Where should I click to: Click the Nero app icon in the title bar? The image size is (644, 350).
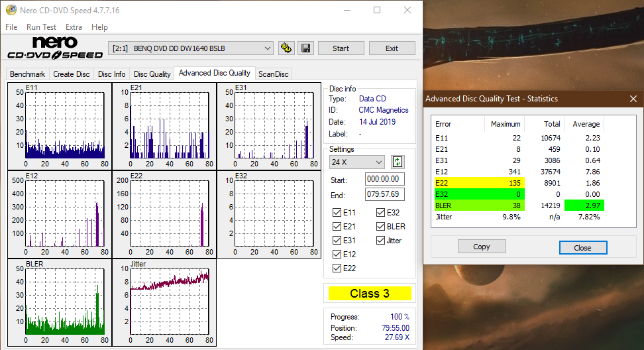coord(11,10)
